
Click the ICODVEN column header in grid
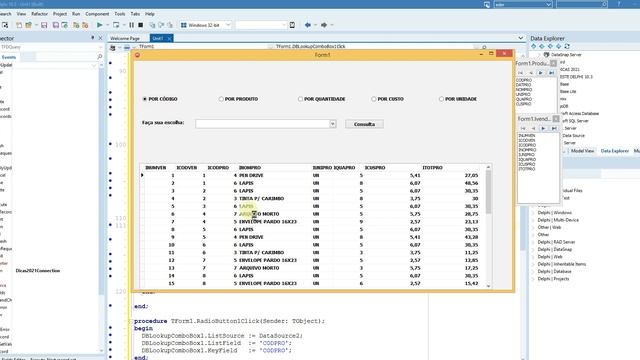[187, 168]
